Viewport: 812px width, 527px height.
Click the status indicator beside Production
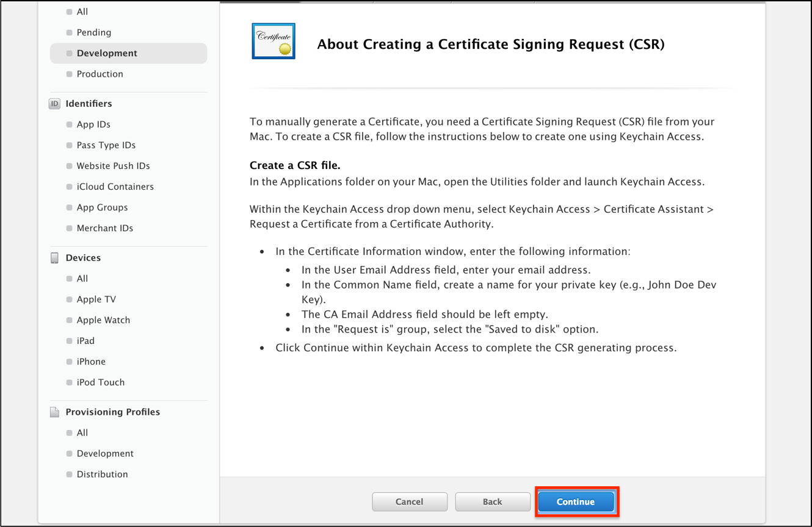tap(68, 74)
